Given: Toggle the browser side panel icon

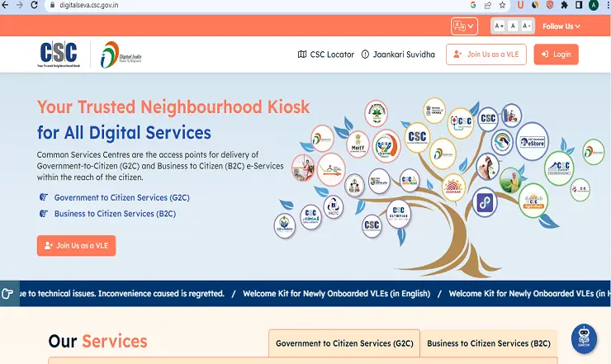Looking at the screenshot, I should pyautogui.click(x=579, y=5).
